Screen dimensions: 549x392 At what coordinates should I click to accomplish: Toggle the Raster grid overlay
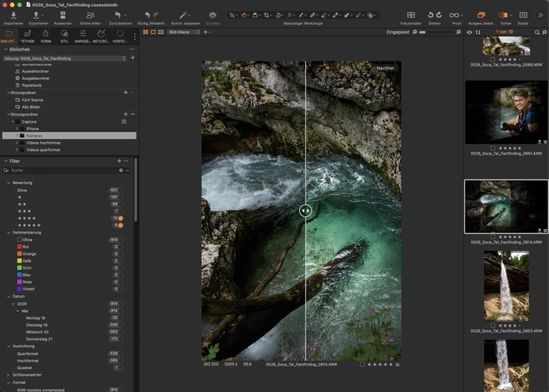[x=523, y=15]
